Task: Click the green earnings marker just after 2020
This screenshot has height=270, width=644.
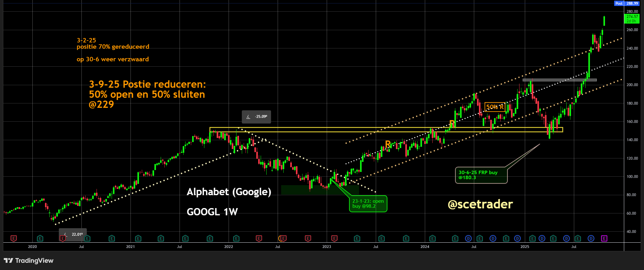Action: pyautogui.click(x=40, y=239)
